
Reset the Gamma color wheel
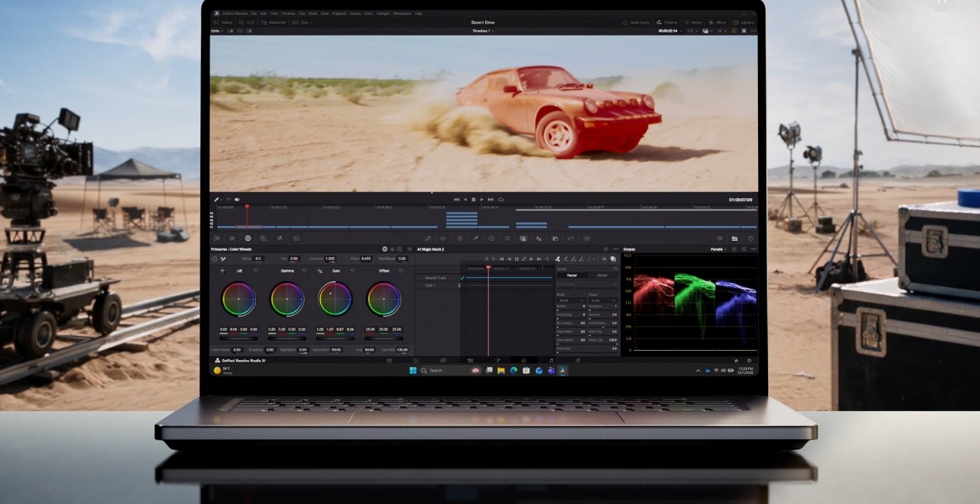304,271
